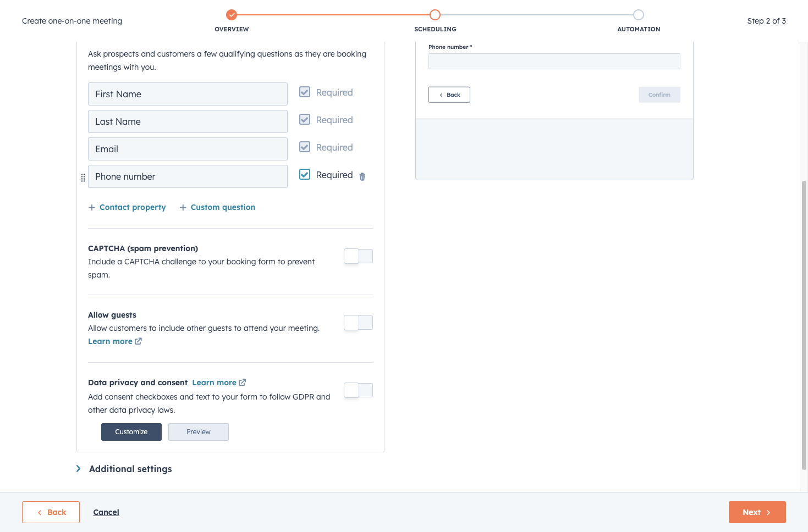Viewport: 808px width, 532px height.
Task: Click the completed Overview step checkmark circle
Action: tap(232, 15)
